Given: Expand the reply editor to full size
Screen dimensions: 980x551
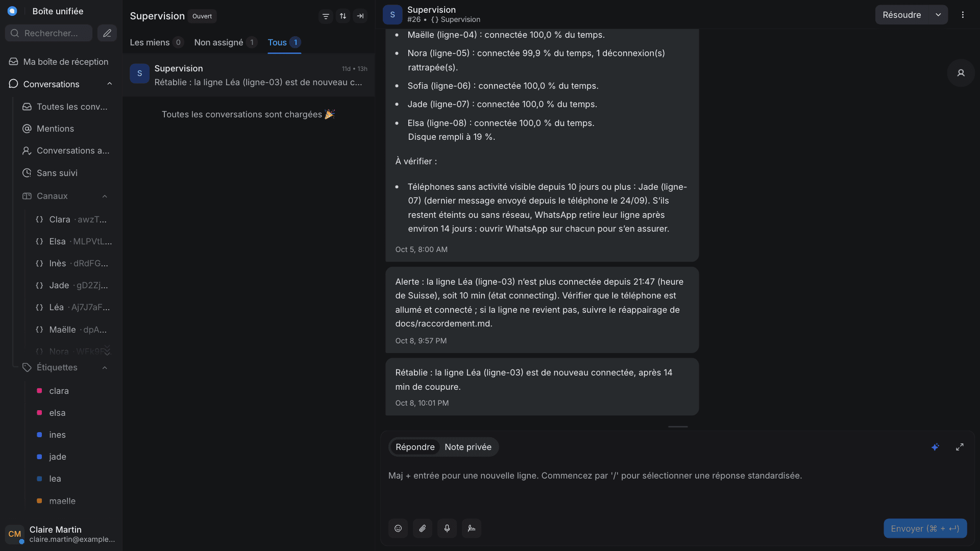Looking at the screenshot, I should click(960, 447).
